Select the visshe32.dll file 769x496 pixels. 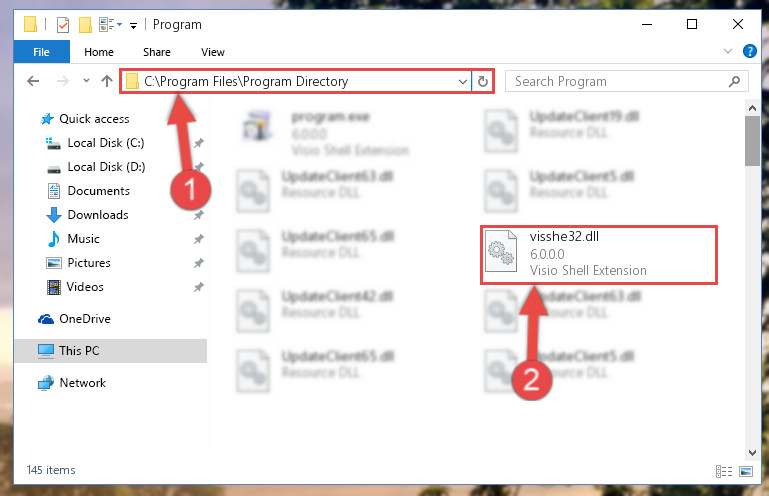(x=599, y=254)
